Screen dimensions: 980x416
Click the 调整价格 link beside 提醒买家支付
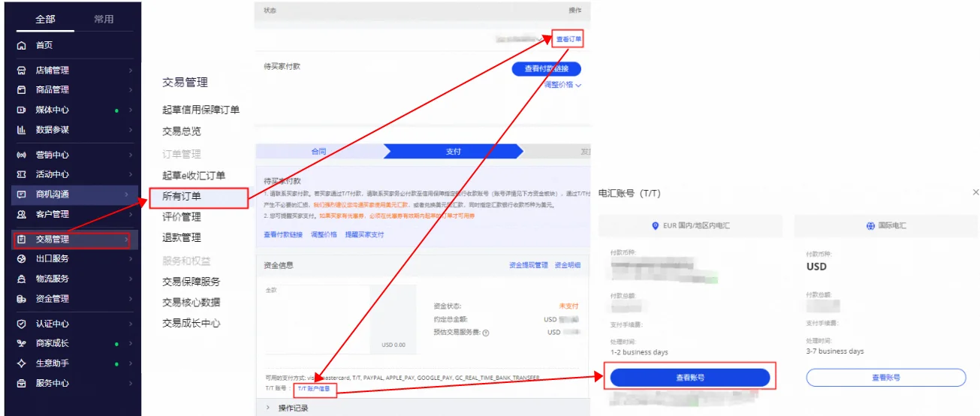(x=324, y=235)
